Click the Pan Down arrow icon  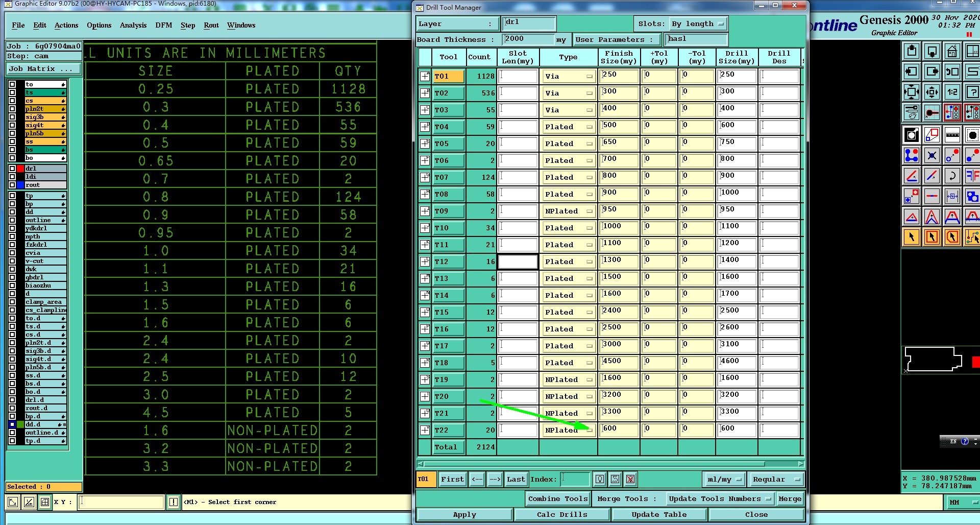(932, 51)
